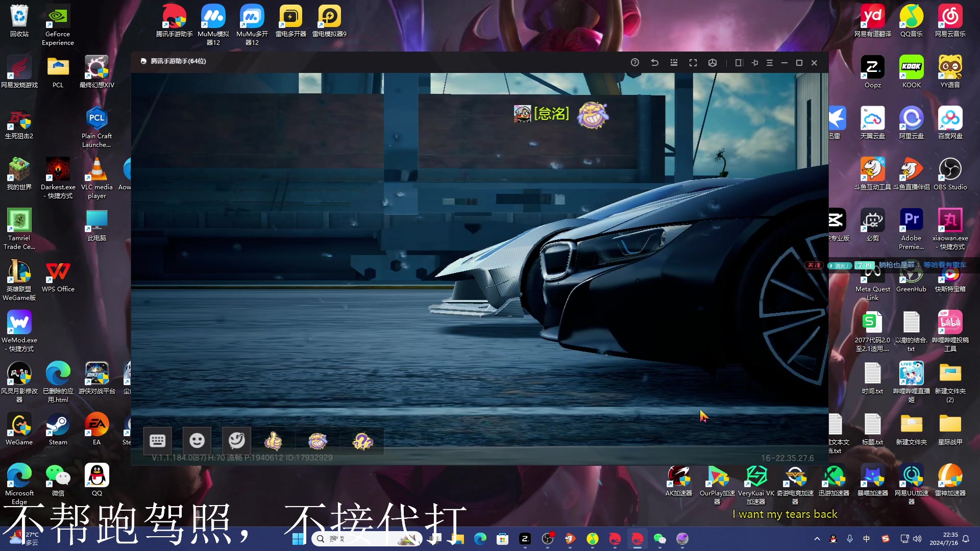Open 百度网盘 desktop icon

pos(950,123)
